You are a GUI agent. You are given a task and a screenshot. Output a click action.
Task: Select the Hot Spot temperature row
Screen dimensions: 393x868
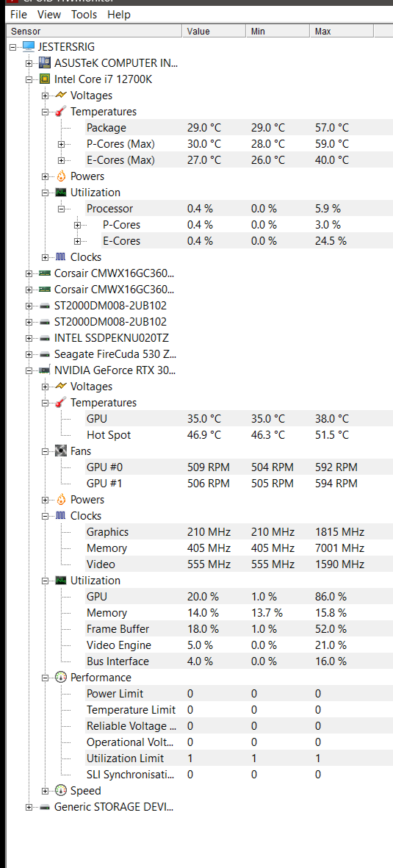[239, 435]
